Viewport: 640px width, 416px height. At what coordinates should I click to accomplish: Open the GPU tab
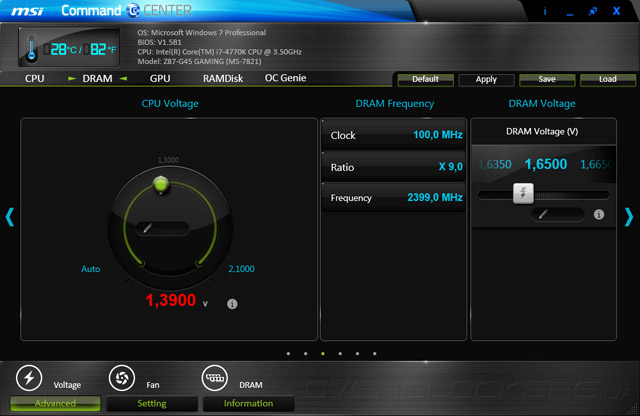tap(160, 78)
